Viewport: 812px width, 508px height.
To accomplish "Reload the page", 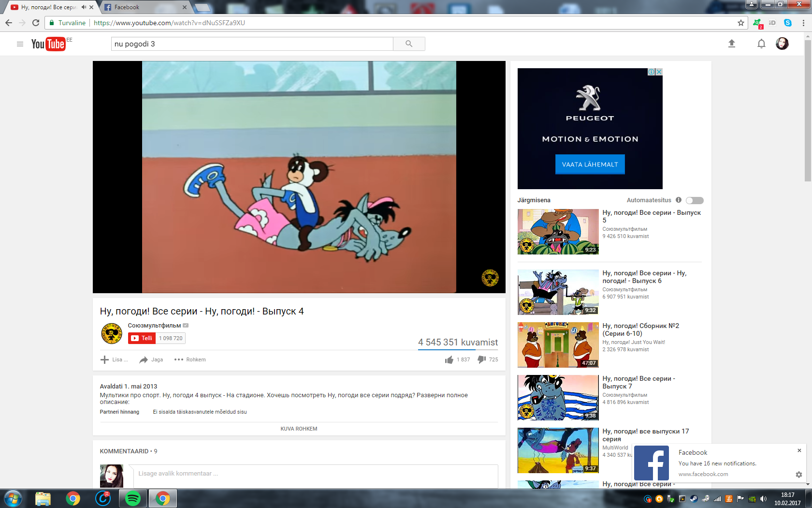I will pyautogui.click(x=36, y=23).
